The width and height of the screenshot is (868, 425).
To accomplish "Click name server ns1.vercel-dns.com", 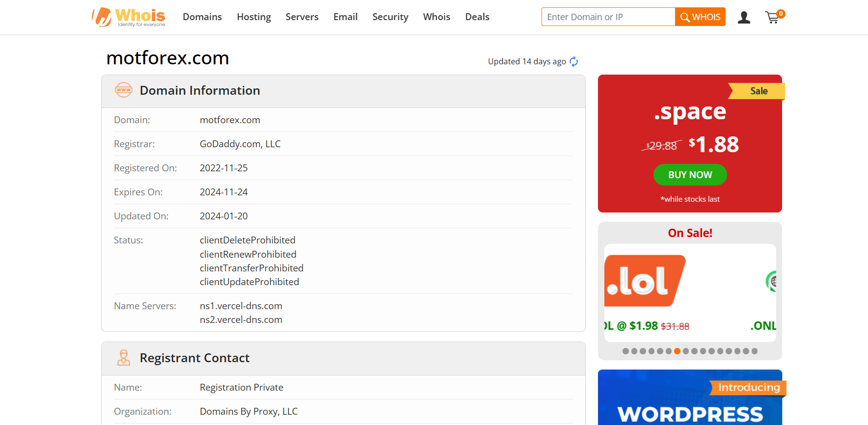I will 241,306.
